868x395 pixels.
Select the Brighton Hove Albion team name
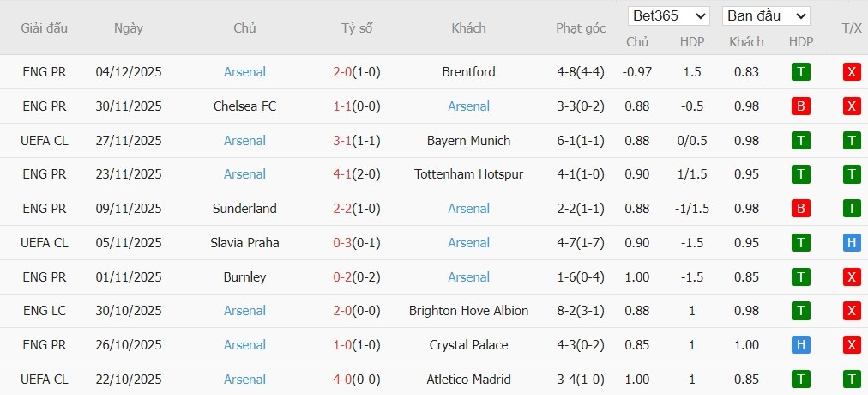(x=468, y=311)
